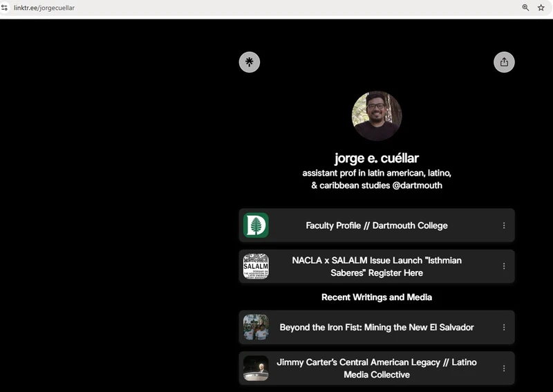The image size is (553, 392).
Task: Open options menu for Faculty Profile link
Action: pyautogui.click(x=504, y=225)
